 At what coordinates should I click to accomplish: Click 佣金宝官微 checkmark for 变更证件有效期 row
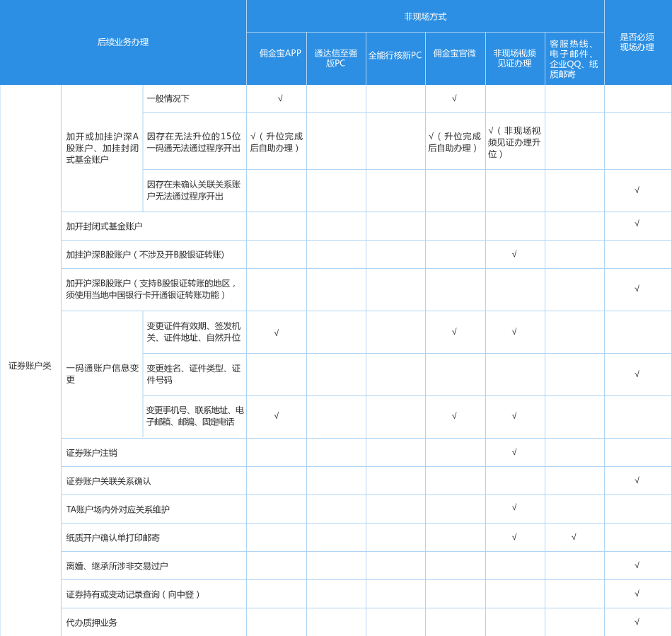[454, 331]
